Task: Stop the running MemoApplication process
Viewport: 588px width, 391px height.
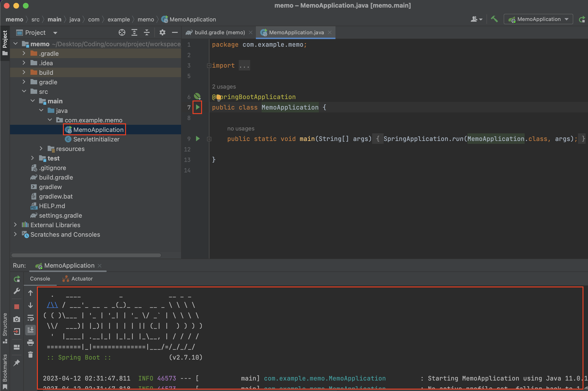Action: click(17, 306)
